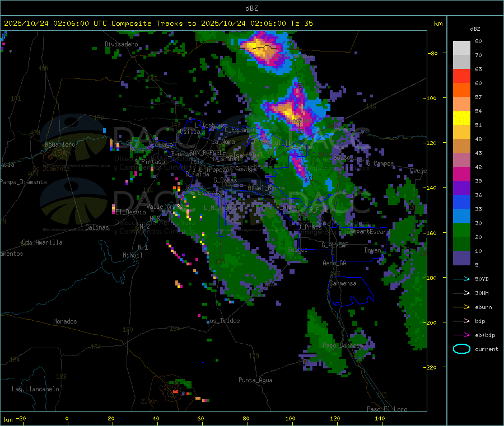Click the cyan 50YD arrow legend icon
This screenshot has width=504, height=426.
pos(461,279)
